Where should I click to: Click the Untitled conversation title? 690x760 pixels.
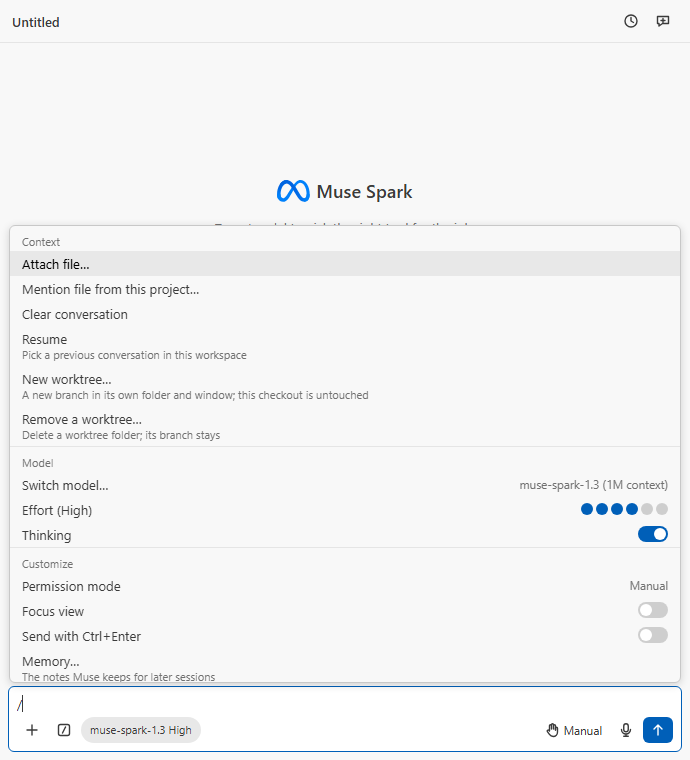[36, 22]
